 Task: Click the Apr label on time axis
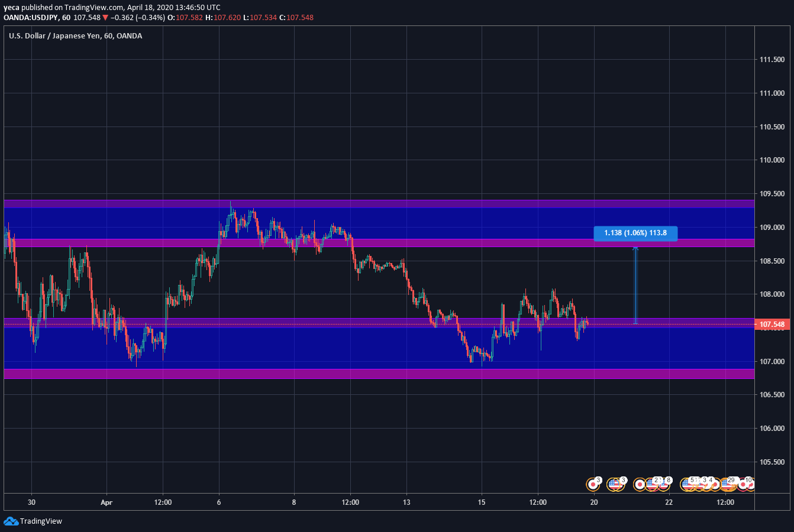click(106, 502)
